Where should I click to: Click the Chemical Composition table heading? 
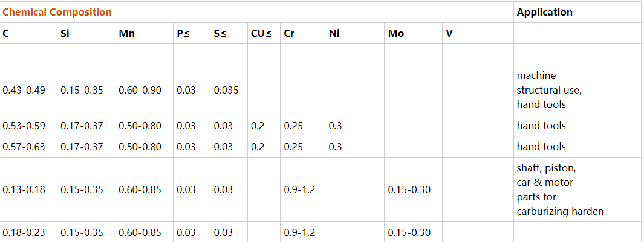point(57,12)
